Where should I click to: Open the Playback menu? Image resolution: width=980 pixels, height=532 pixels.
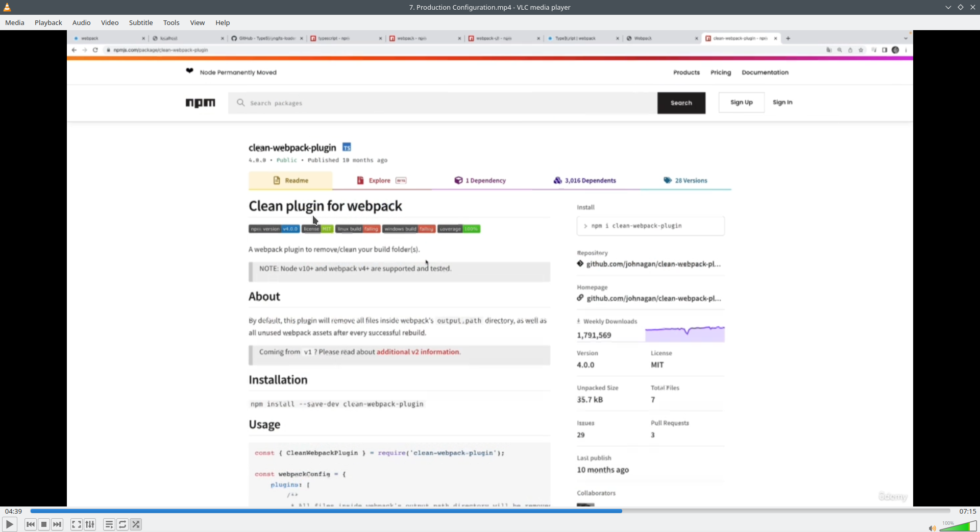(48, 22)
